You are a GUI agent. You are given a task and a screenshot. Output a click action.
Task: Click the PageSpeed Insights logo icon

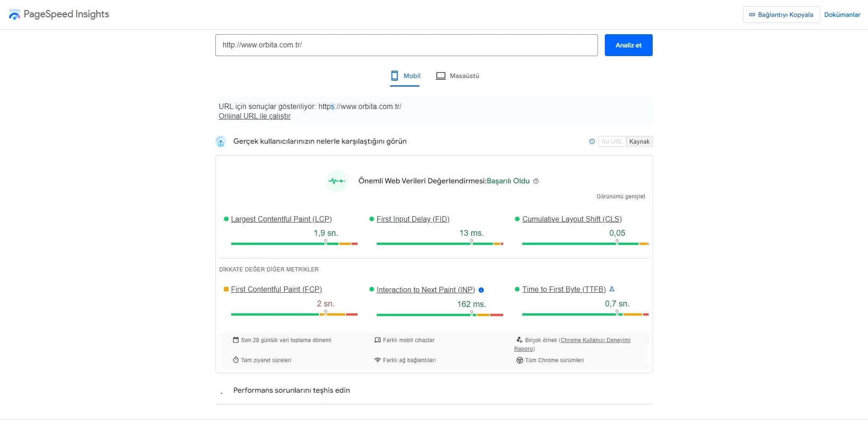coord(15,15)
